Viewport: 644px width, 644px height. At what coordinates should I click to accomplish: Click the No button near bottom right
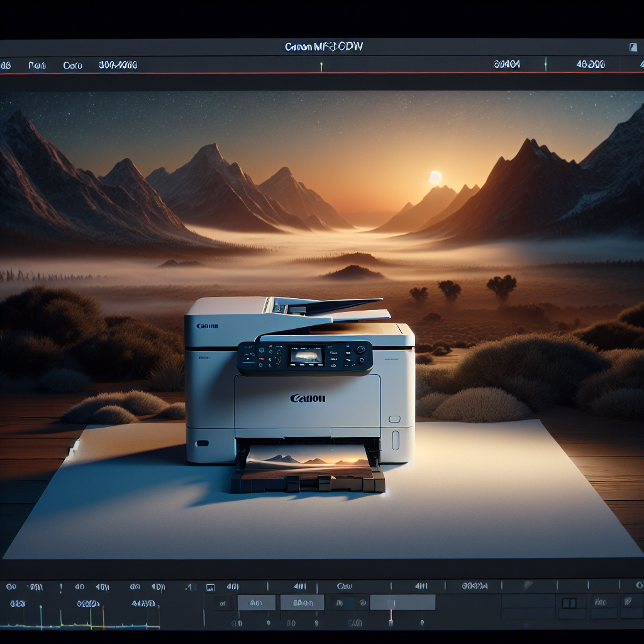click(x=601, y=602)
